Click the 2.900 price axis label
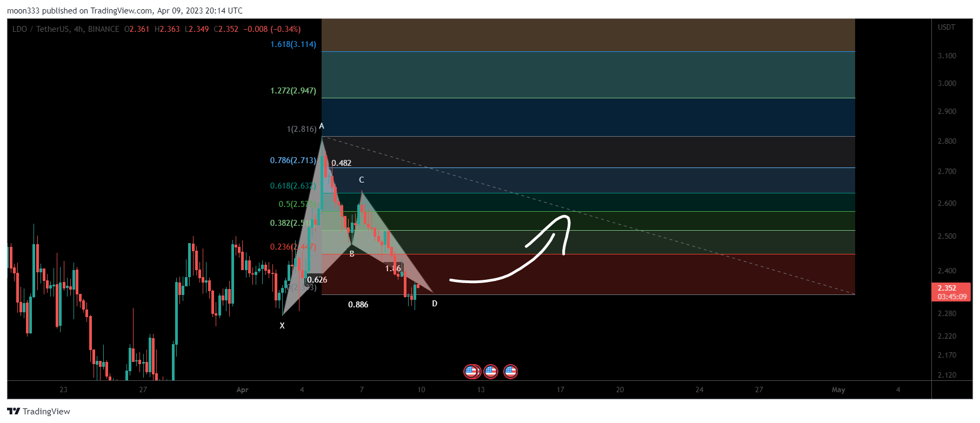The height and width of the screenshot is (423, 980). click(x=946, y=111)
